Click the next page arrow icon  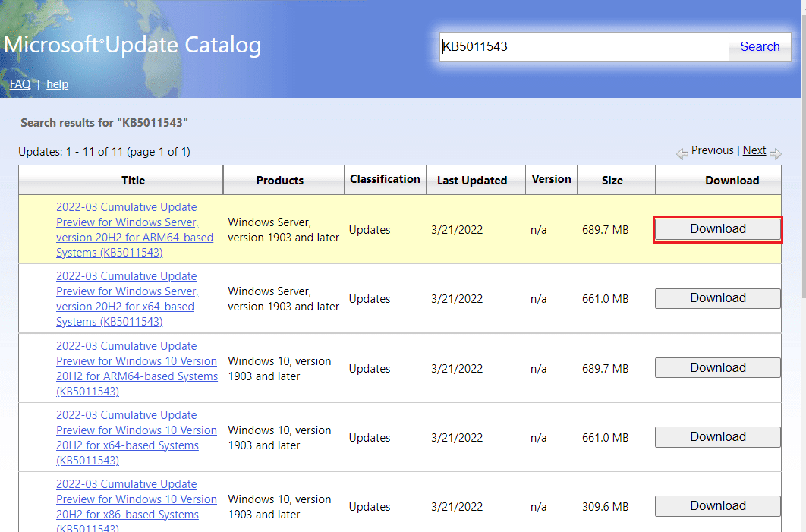[x=775, y=154]
